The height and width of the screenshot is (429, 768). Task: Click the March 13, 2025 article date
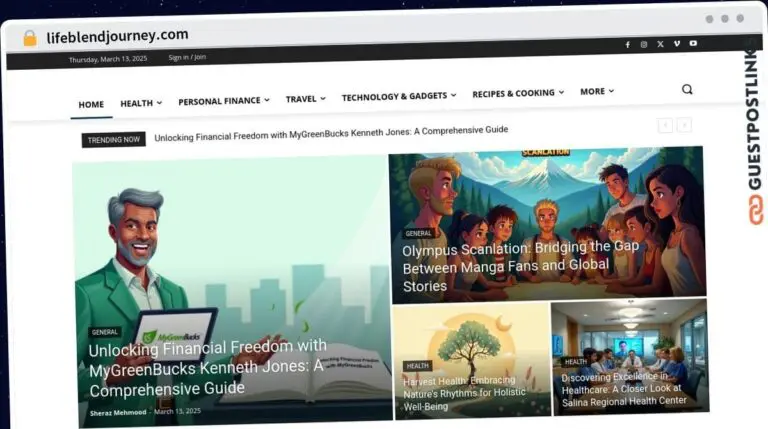tap(177, 411)
